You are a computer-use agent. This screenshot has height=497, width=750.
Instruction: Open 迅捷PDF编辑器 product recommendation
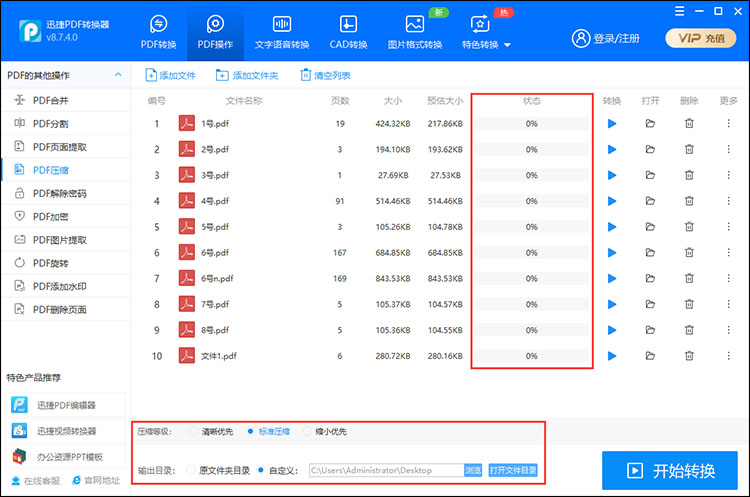point(66,405)
